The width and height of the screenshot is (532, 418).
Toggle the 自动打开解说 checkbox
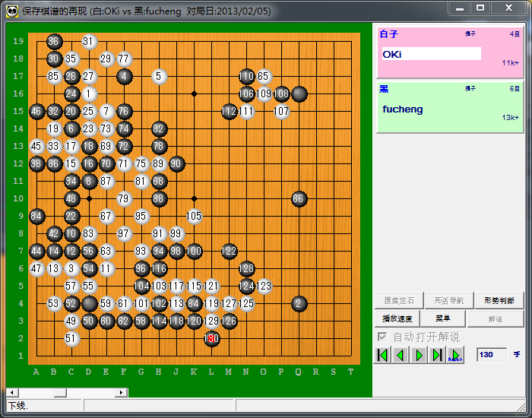pyautogui.click(x=382, y=337)
